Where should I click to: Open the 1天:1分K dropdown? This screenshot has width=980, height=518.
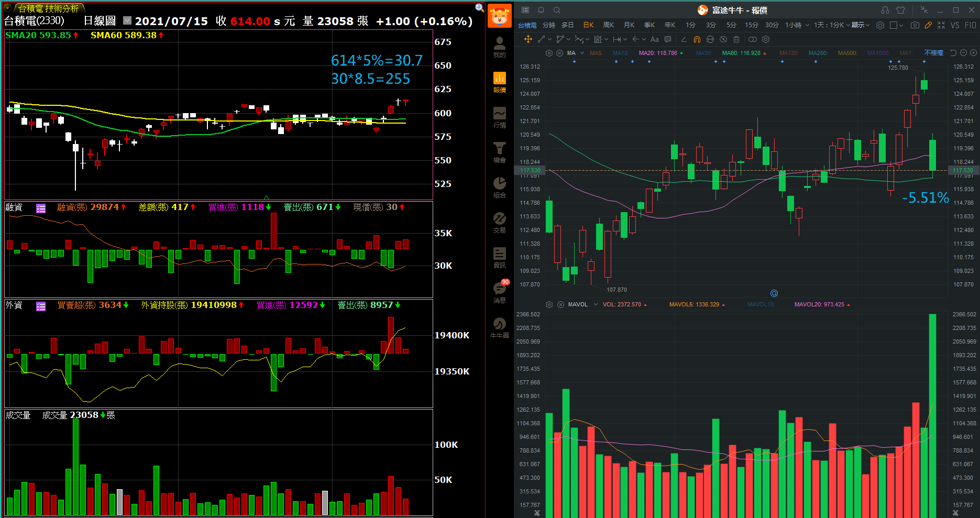tap(832, 25)
